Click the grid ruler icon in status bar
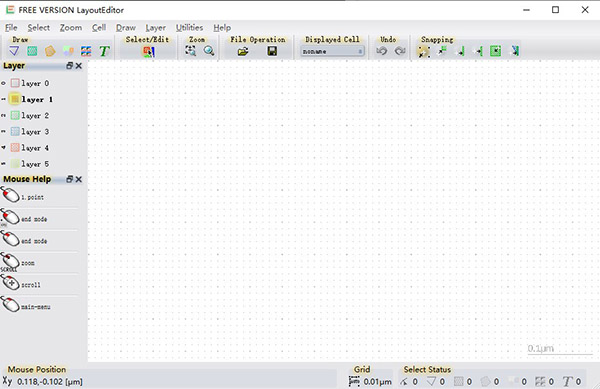The height and width of the screenshot is (389, 600). (354, 381)
